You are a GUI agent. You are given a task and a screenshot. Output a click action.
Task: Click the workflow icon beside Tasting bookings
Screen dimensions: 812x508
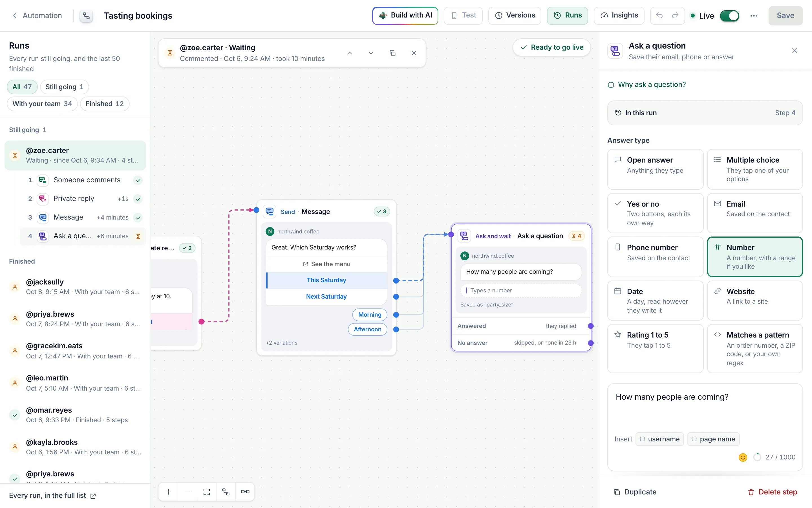86,16
